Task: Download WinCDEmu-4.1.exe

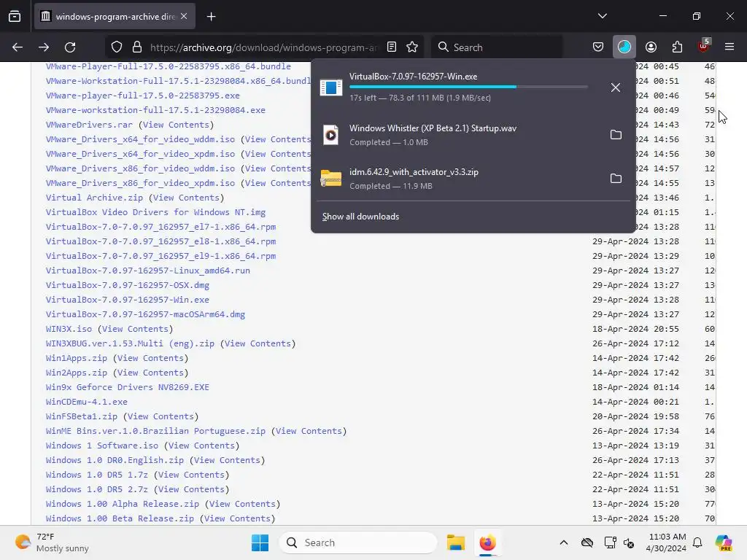Action: coord(87,402)
